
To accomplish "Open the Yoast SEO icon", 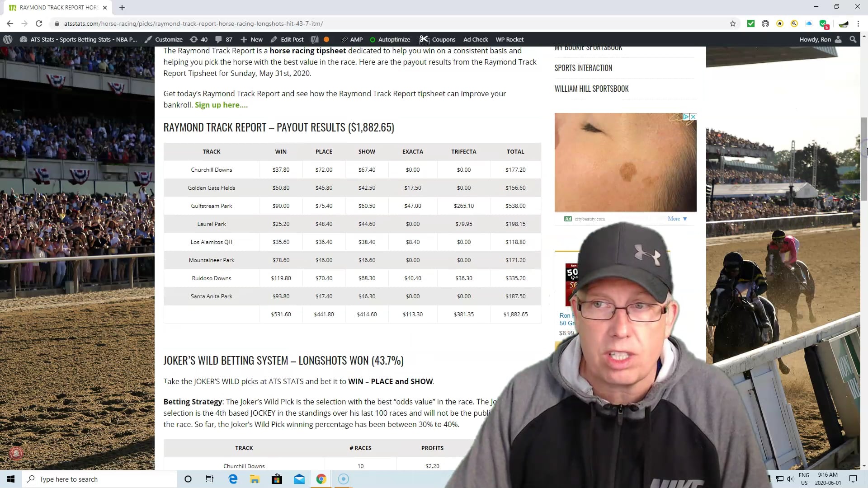I will 315,39.
